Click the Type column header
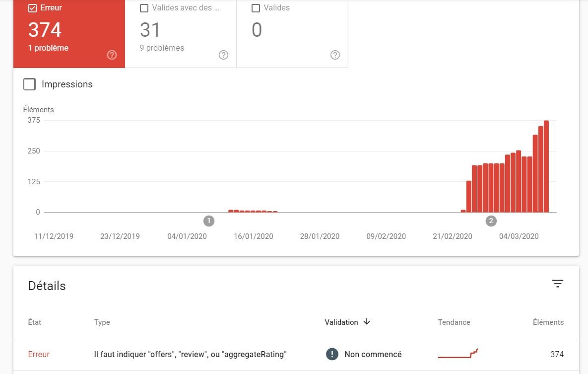 pyautogui.click(x=102, y=322)
